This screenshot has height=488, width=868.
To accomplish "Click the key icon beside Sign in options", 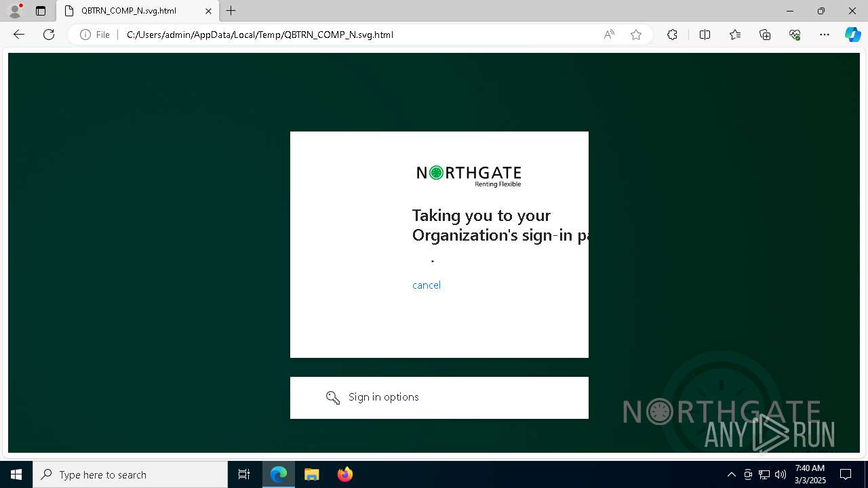I will pos(332,398).
